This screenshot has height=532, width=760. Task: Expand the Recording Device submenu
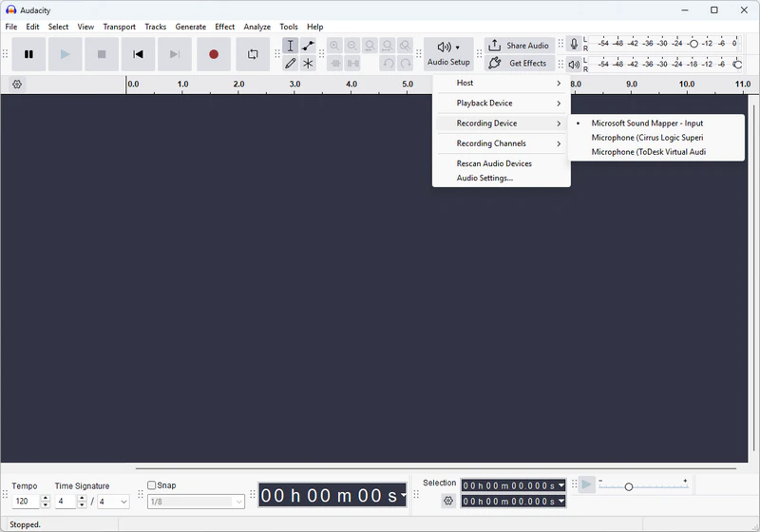click(502, 123)
